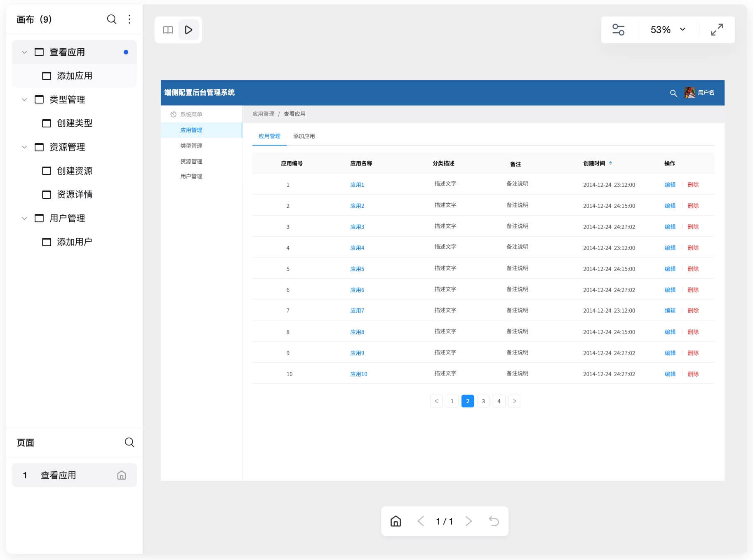This screenshot has width=753, height=560.
Task: Click the frame icon next to 添加应用
Action: [47, 76]
